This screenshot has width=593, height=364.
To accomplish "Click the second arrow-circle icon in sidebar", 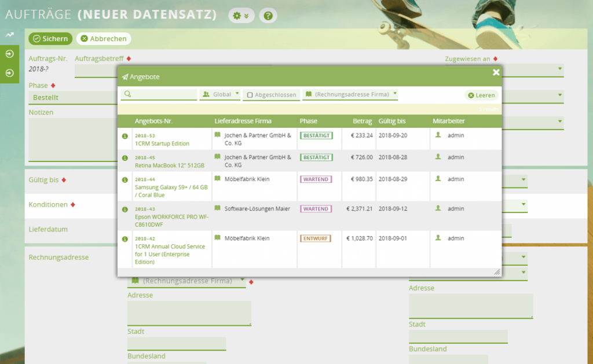I will pos(9,73).
